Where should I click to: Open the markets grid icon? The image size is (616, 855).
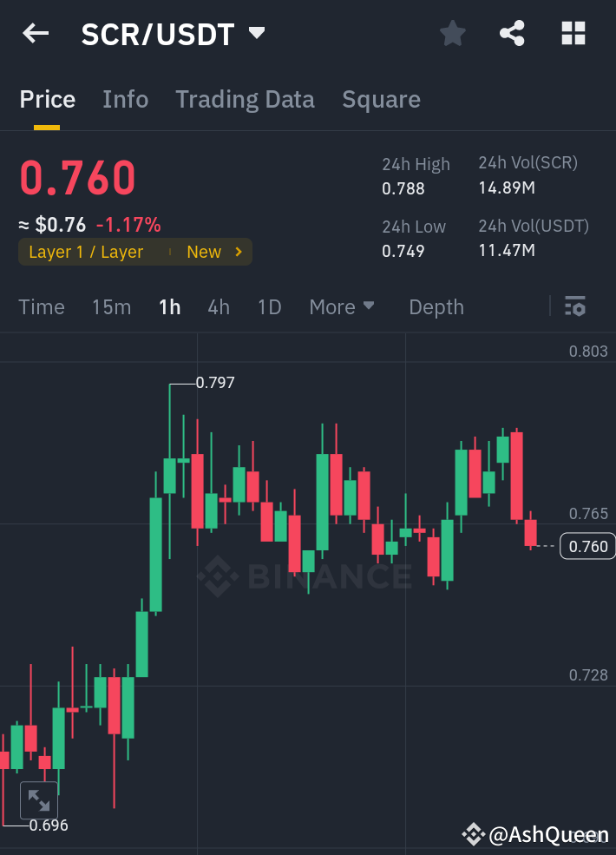point(573,33)
